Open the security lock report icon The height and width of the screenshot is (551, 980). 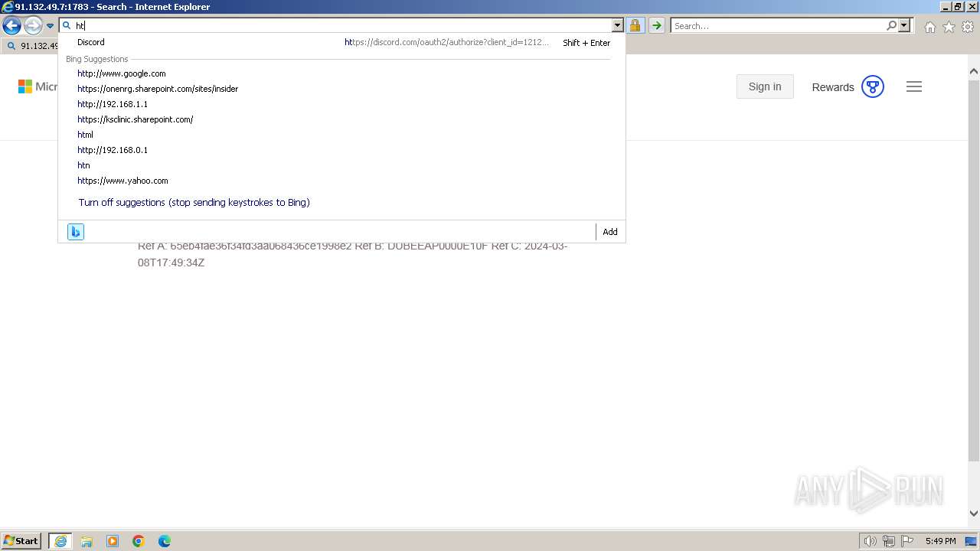pyautogui.click(x=635, y=25)
